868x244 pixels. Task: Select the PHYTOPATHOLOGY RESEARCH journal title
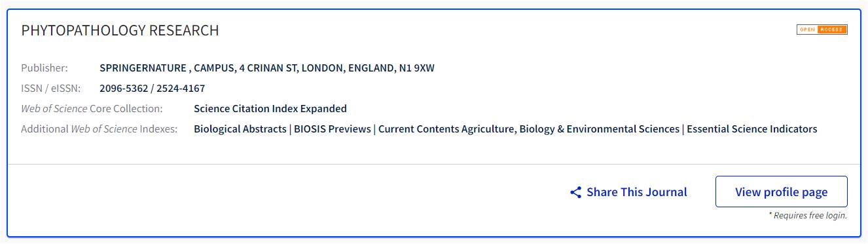pos(120,31)
